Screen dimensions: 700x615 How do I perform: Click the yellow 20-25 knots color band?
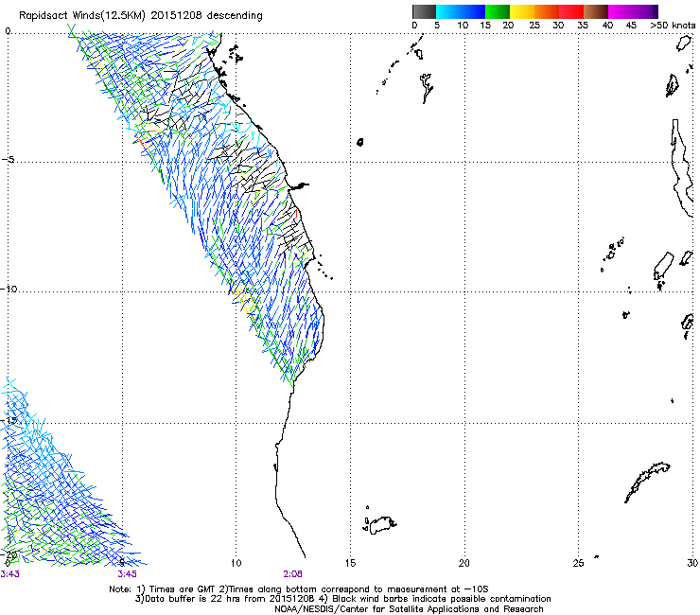click(522, 11)
